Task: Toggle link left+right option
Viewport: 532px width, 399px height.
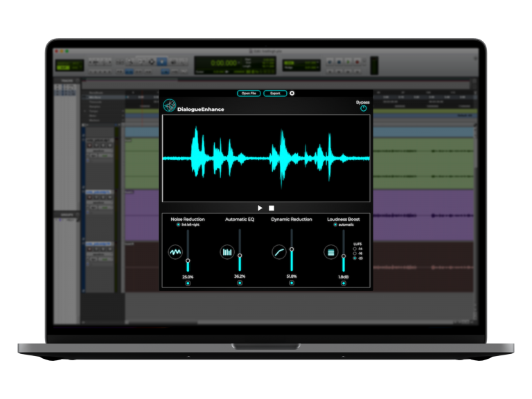Action: click(178, 224)
